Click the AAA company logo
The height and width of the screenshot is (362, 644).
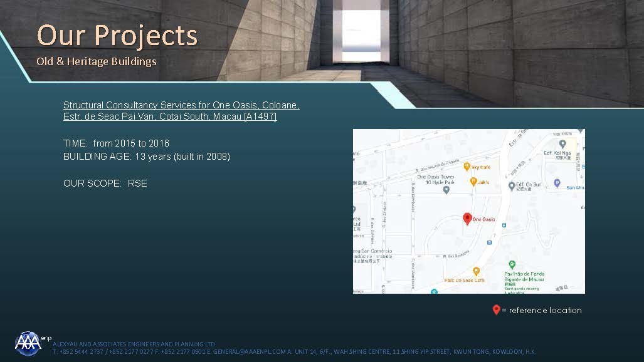point(28,343)
